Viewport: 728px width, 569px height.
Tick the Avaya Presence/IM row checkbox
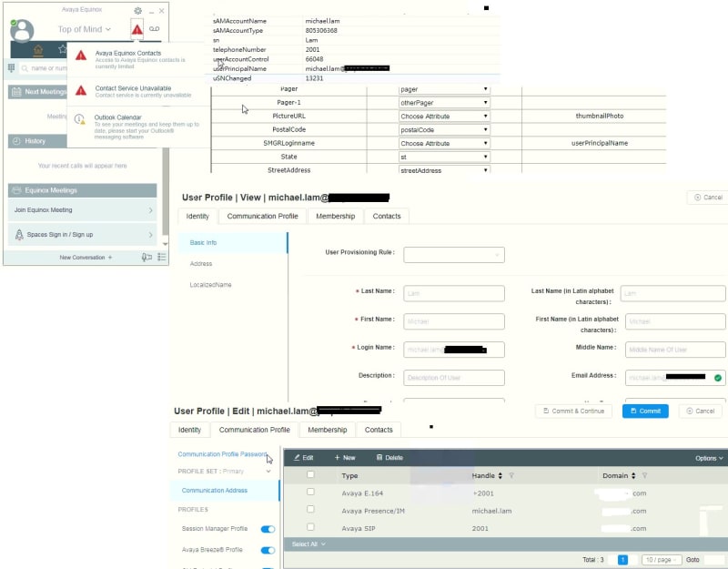pos(310,509)
